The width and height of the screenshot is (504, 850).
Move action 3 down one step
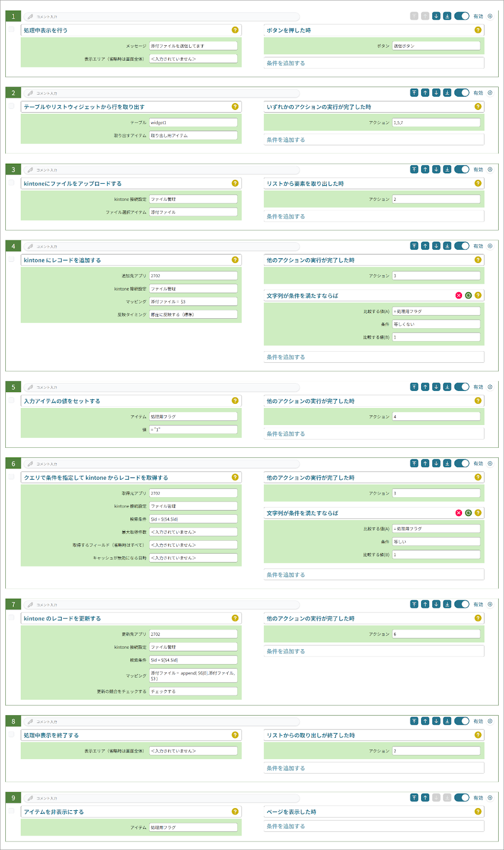(436, 169)
